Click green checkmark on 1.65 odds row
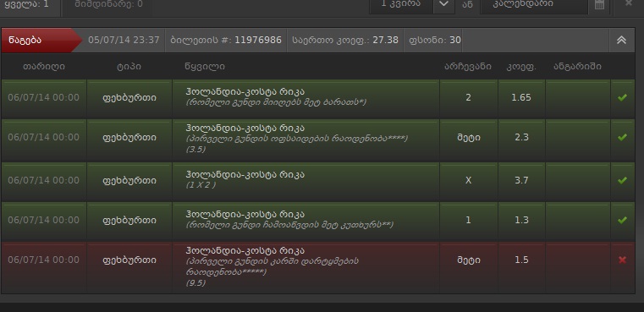The height and width of the screenshot is (312, 644). pos(622,97)
